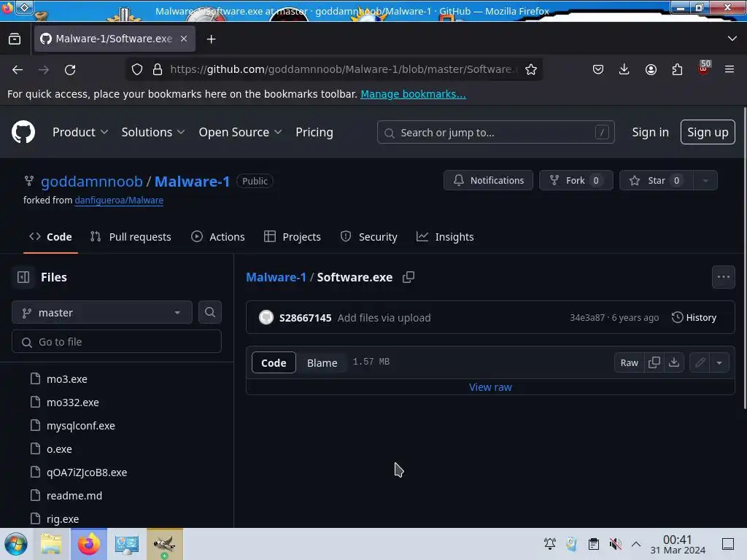Open the Pocket save icon in toolbar
Screen dimensions: 747x560
click(x=598, y=69)
